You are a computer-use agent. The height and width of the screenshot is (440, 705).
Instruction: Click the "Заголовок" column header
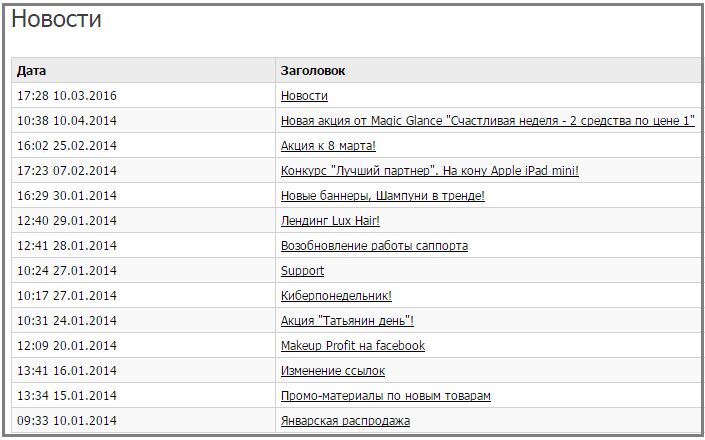pos(313,71)
